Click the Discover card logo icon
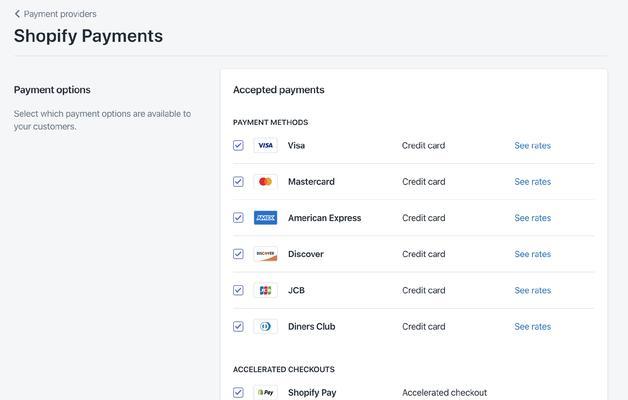Image resolution: width=628 pixels, height=400 pixels. tap(266, 254)
